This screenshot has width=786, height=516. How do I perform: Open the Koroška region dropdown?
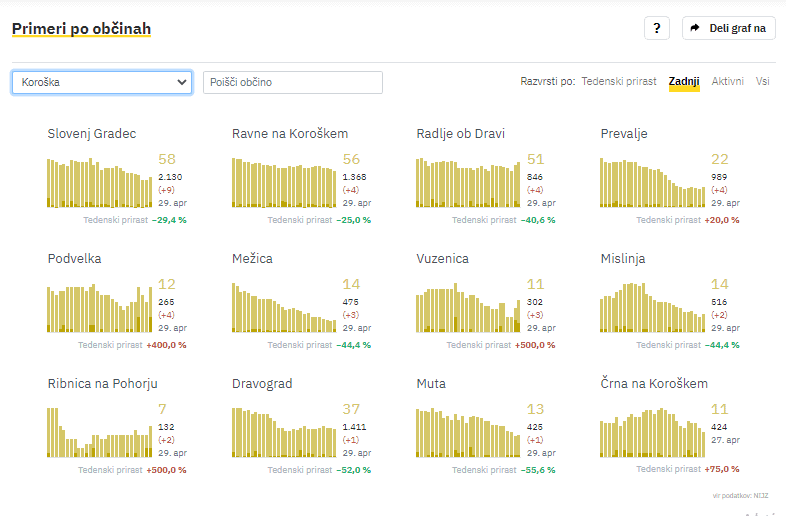tap(102, 82)
